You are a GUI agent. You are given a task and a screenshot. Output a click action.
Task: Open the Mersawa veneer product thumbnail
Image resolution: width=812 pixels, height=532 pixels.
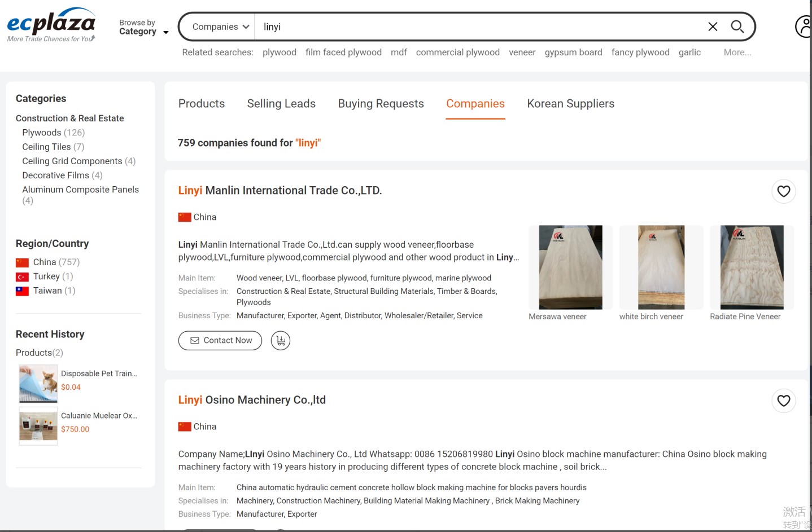570,267
